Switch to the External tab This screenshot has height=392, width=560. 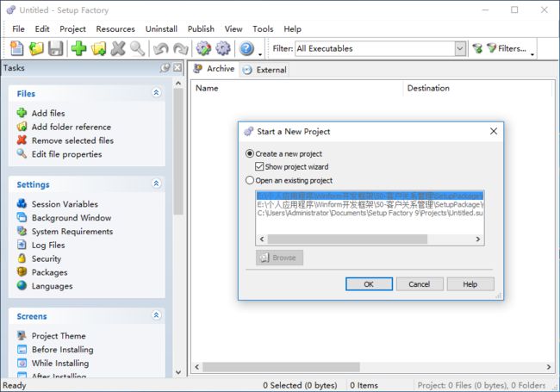pyautogui.click(x=264, y=70)
